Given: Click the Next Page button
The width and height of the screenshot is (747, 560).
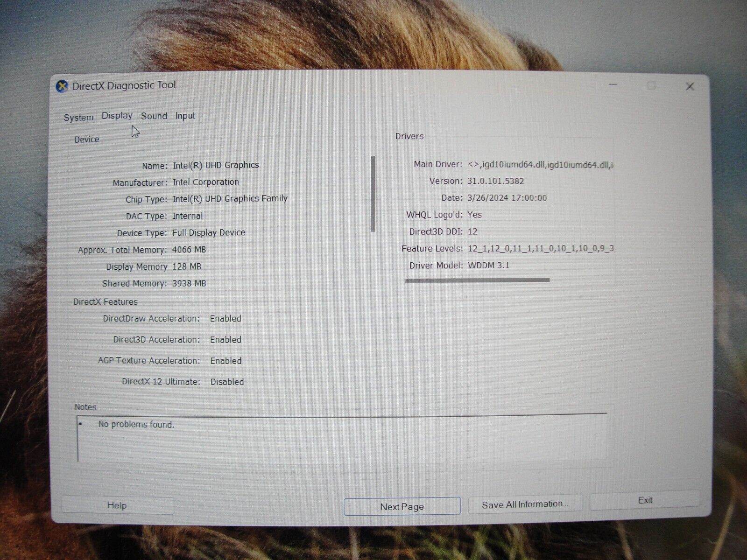Looking at the screenshot, I should pos(402,507).
